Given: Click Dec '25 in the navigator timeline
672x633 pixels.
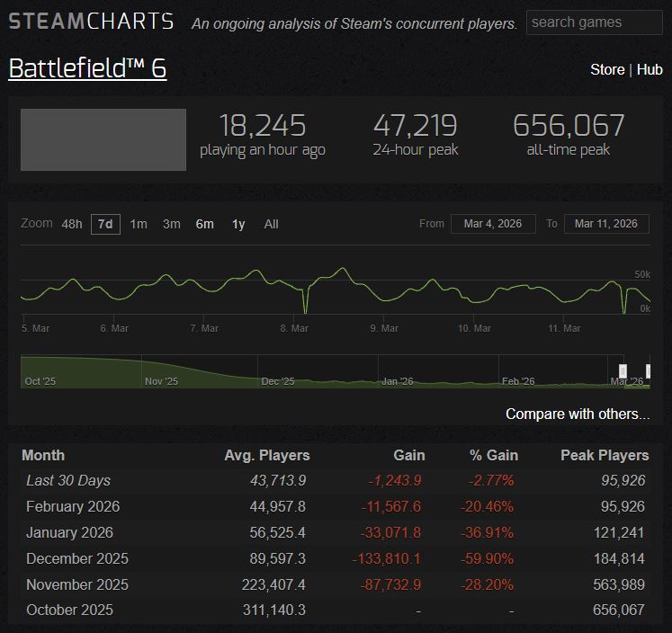Looking at the screenshot, I should [278, 381].
